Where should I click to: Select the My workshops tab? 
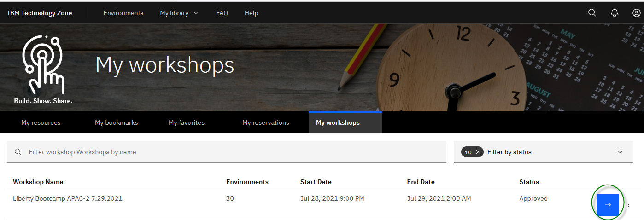pos(338,122)
